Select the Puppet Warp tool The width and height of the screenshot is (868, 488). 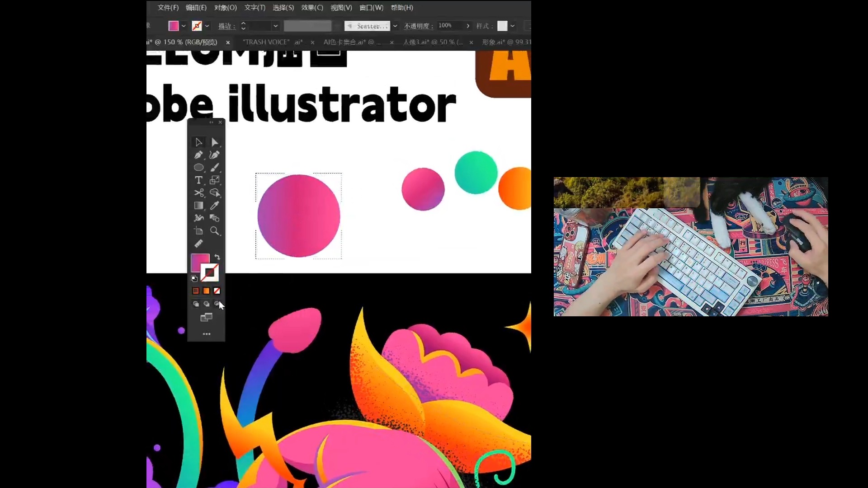(x=198, y=218)
